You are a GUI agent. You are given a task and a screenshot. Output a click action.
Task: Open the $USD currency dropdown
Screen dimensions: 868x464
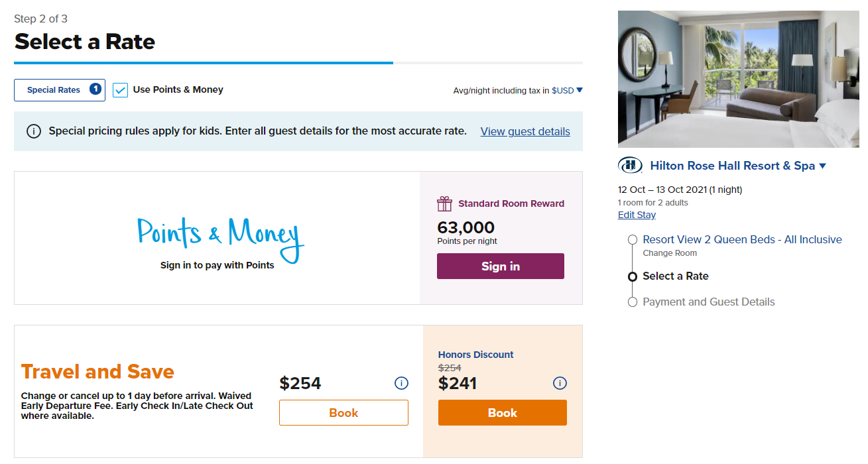576,90
